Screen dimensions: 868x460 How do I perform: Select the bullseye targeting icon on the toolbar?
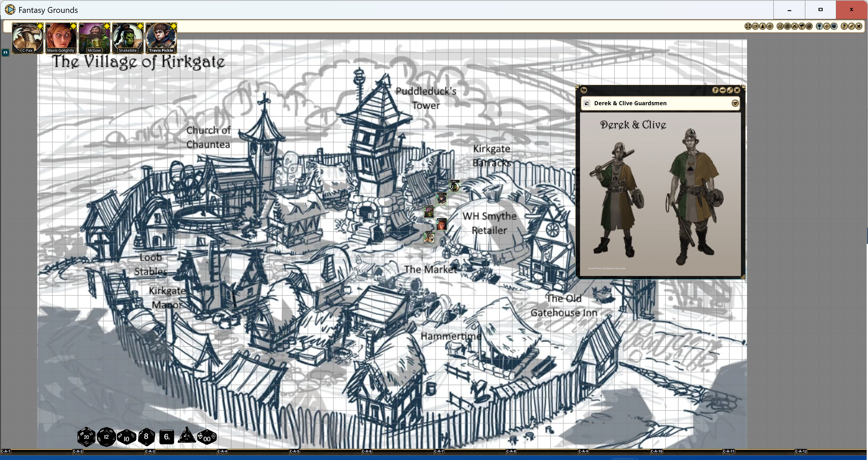pos(787,26)
